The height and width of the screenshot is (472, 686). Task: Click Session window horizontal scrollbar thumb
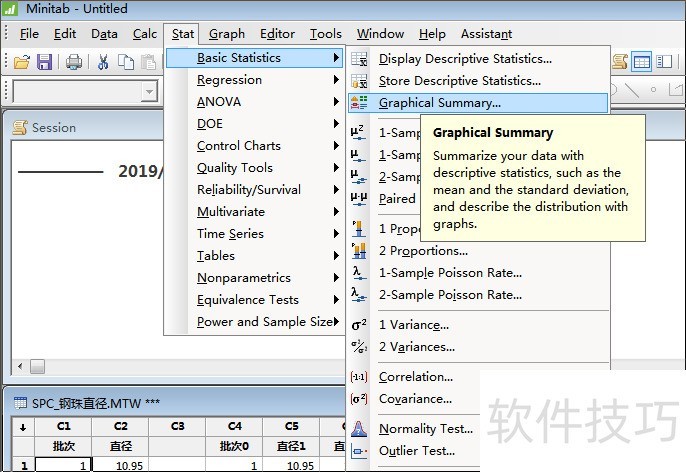37,366
